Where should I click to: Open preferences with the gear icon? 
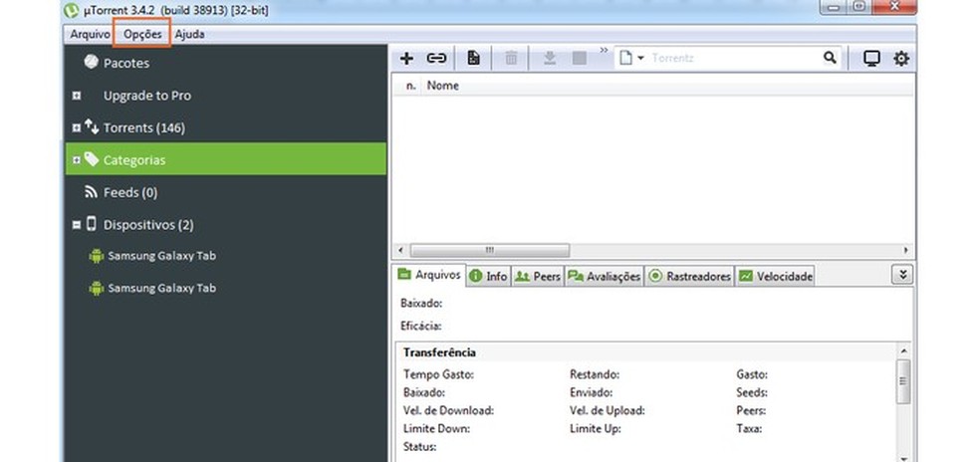click(900, 58)
